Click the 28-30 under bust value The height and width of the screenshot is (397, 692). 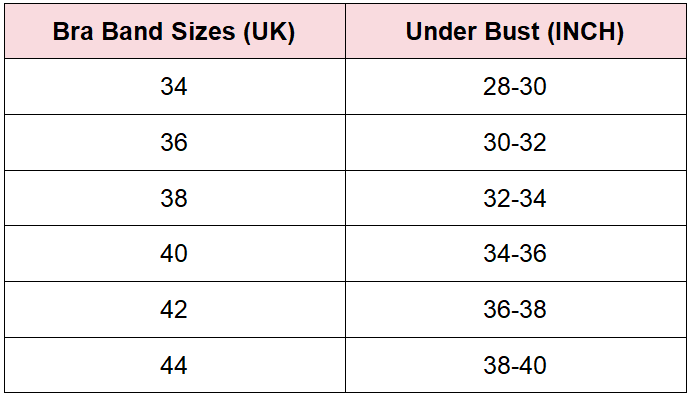(515, 86)
